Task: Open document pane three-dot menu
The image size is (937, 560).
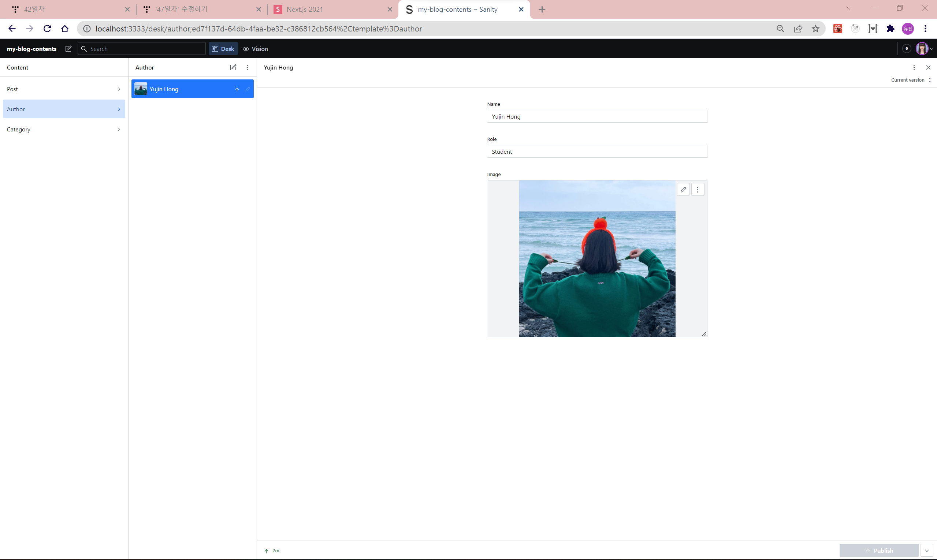Action: (x=914, y=68)
